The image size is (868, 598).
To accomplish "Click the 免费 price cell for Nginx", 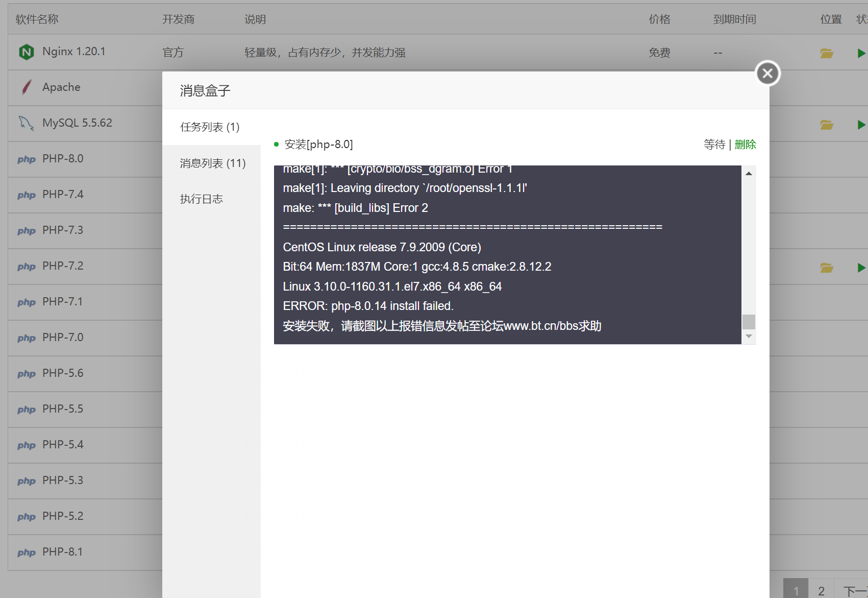I will pos(660,53).
